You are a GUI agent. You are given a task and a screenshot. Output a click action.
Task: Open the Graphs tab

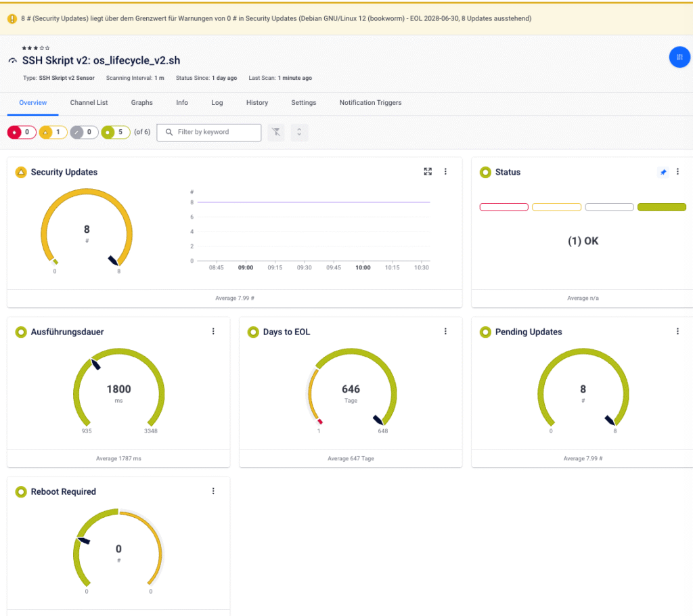(x=142, y=103)
